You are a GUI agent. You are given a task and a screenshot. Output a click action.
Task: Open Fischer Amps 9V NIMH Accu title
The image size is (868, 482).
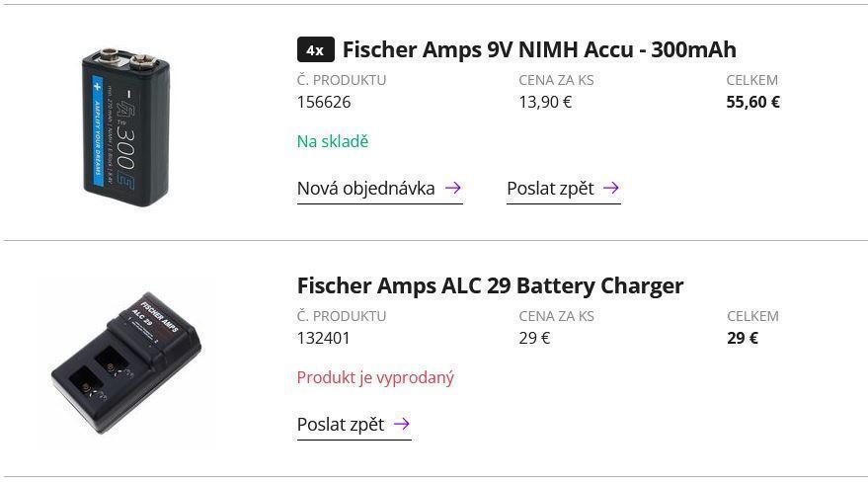[x=539, y=49]
